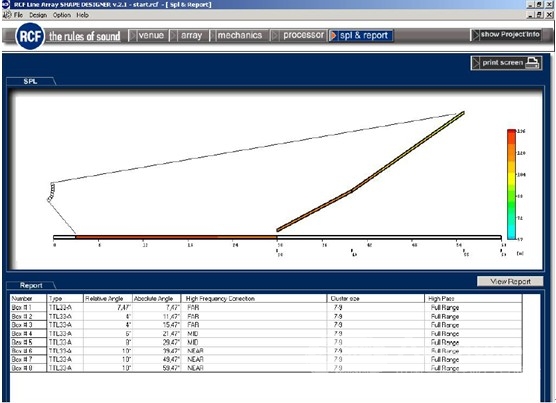Click the Full Range cell of Box # 1

pyautogui.click(x=473, y=307)
